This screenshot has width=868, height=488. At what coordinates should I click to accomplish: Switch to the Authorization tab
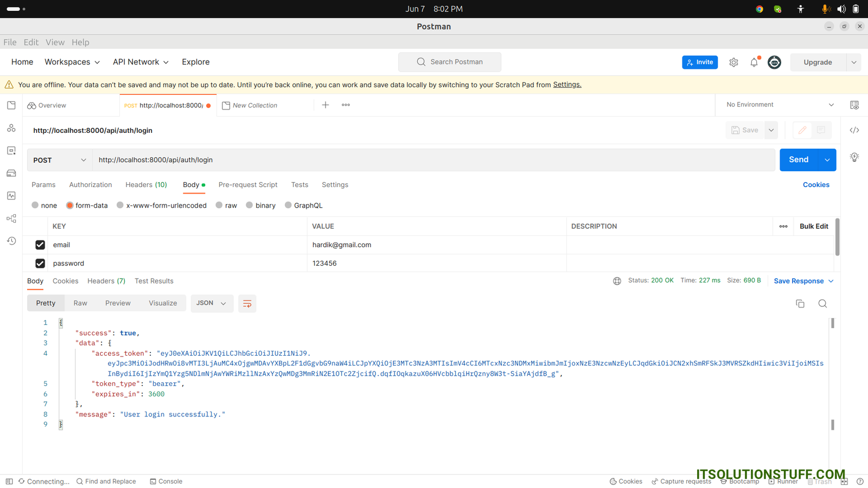[91, 185]
